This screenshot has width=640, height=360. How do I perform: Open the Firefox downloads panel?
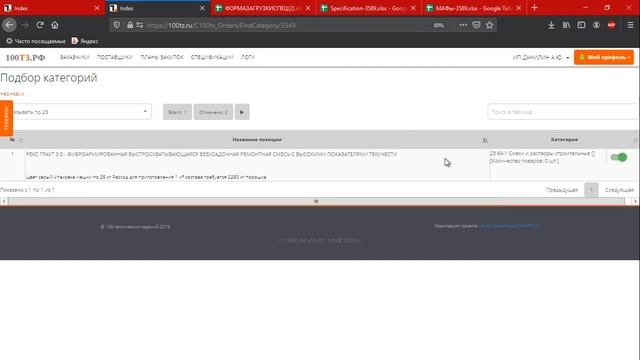(551, 25)
